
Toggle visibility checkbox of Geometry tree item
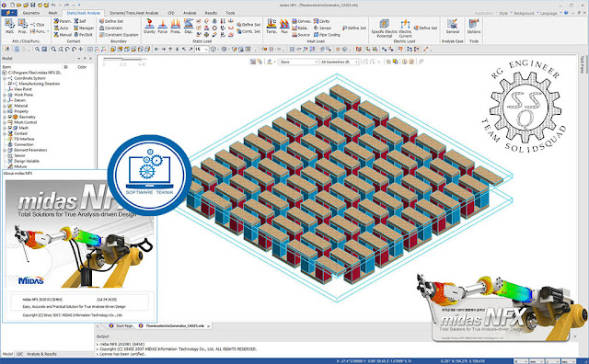10,117
